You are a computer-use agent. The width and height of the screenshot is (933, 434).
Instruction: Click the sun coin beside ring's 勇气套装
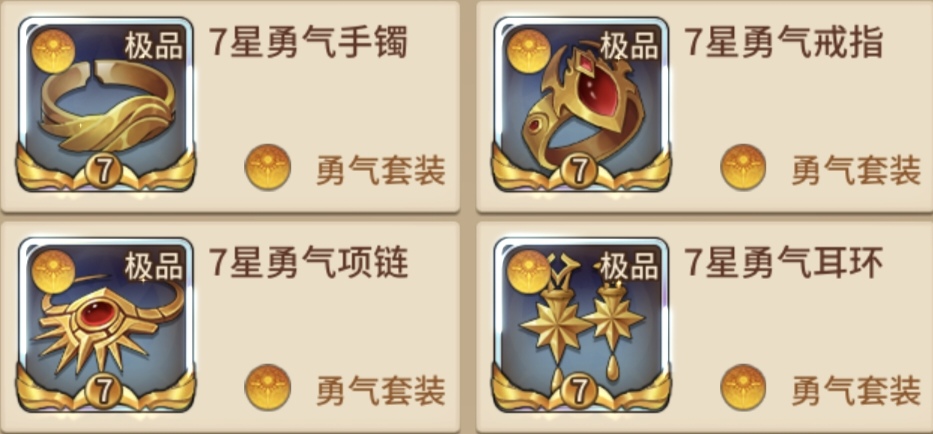pos(743,167)
